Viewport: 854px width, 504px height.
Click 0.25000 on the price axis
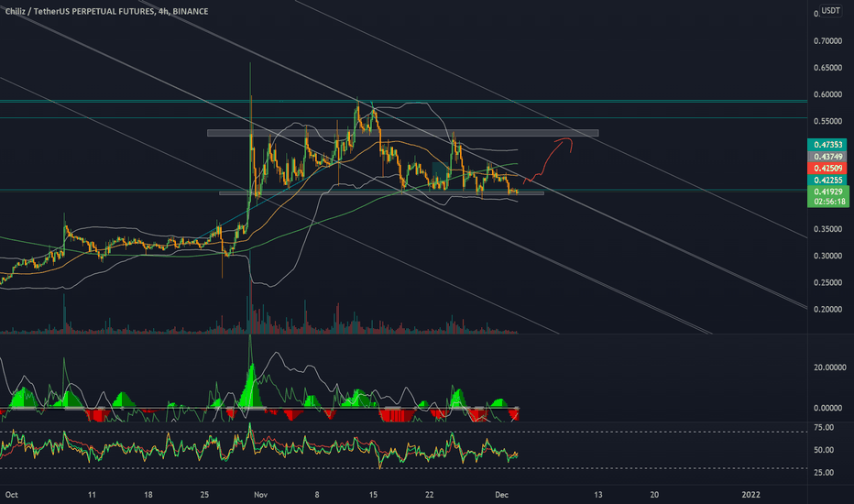pos(827,282)
